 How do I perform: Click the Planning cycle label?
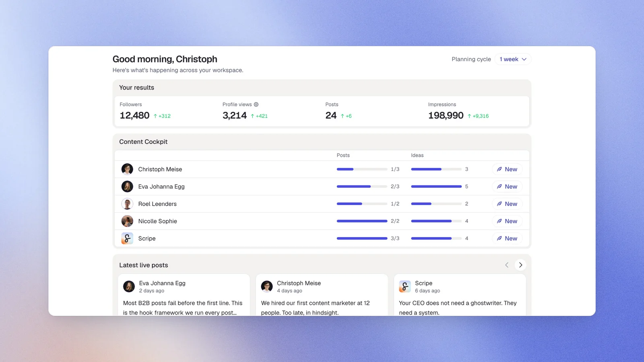tap(471, 59)
